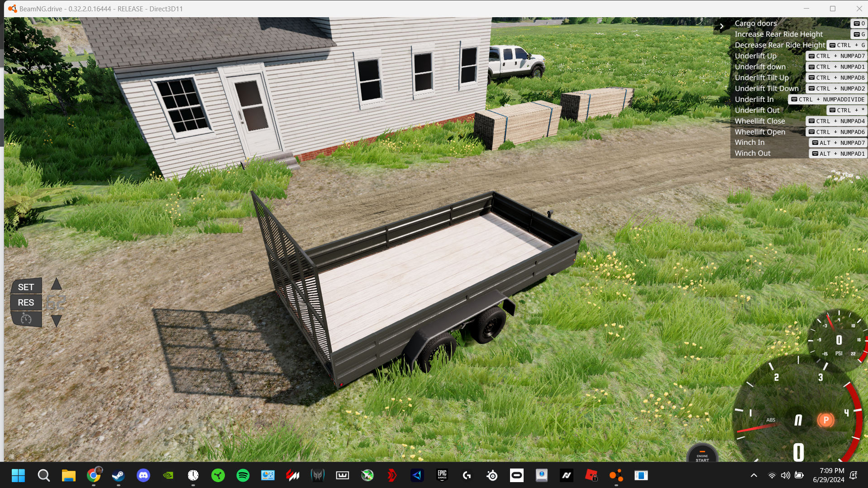Open battery status in system tray
The height and width of the screenshot is (488, 868).
pos(799,475)
